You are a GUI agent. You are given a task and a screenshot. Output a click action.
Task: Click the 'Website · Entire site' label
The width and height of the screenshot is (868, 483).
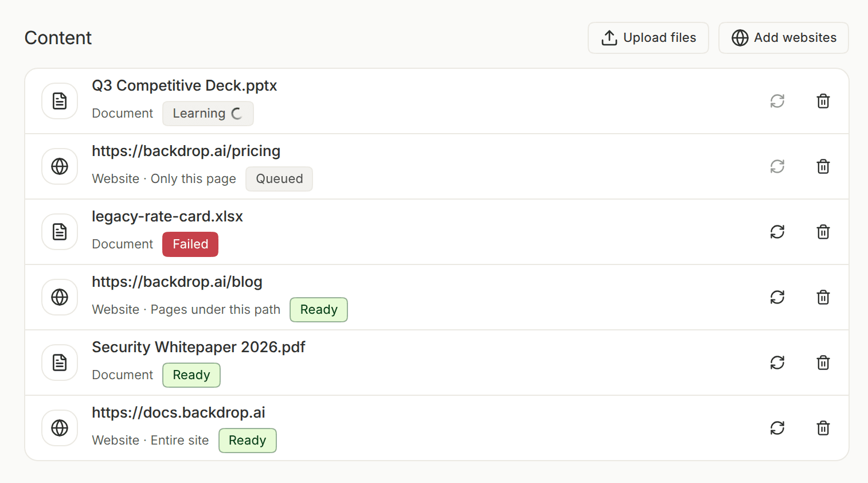click(150, 441)
